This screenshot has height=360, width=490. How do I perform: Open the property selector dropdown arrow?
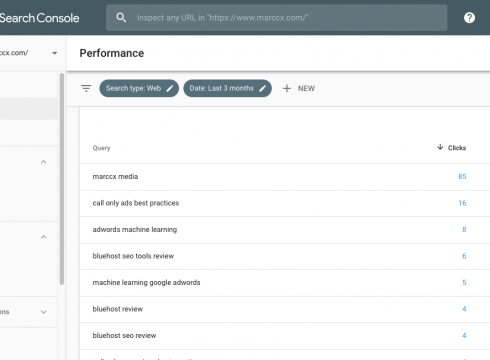click(55, 53)
